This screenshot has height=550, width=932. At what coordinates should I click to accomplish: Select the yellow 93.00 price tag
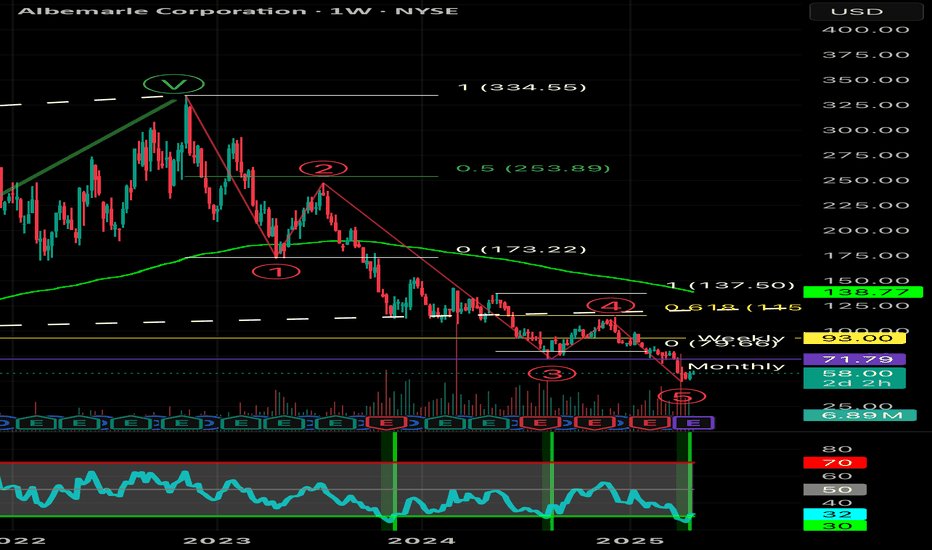click(x=854, y=338)
